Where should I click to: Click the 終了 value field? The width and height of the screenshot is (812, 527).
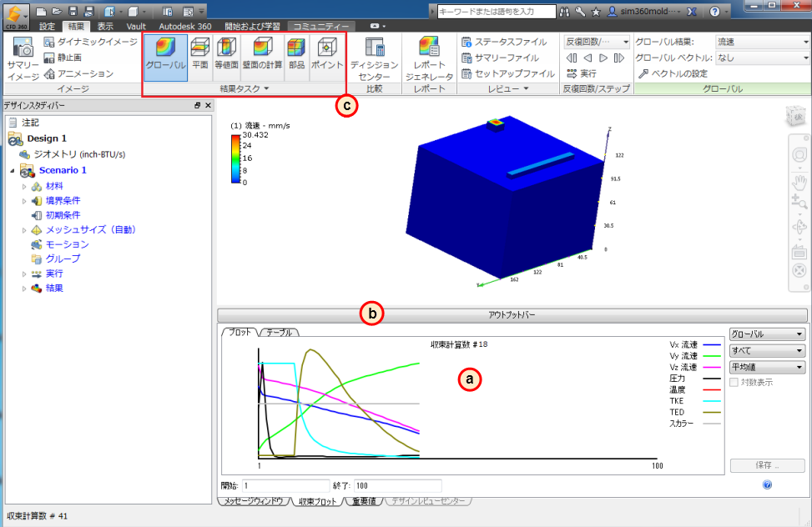pos(398,485)
